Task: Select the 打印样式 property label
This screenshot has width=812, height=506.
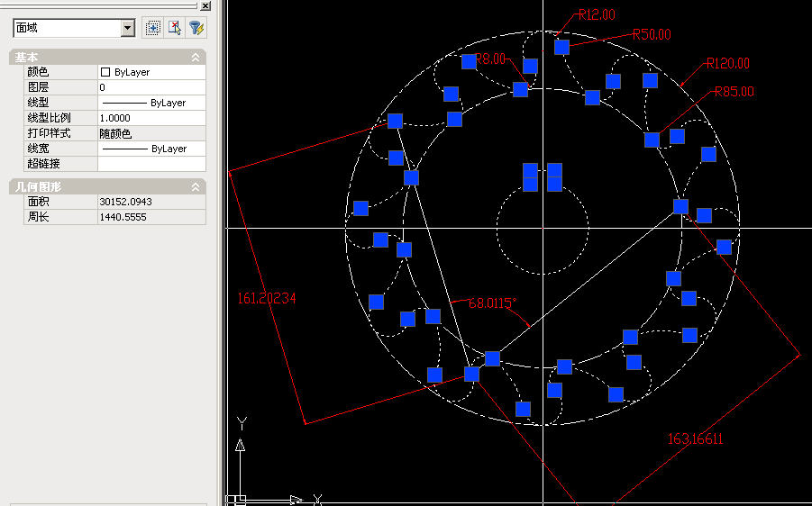Action: (x=50, y=133)
